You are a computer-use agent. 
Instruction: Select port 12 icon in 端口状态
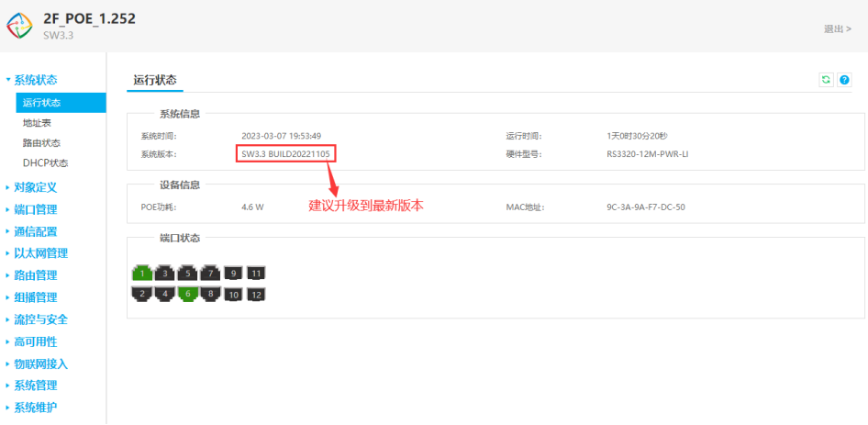pos(256,295)
